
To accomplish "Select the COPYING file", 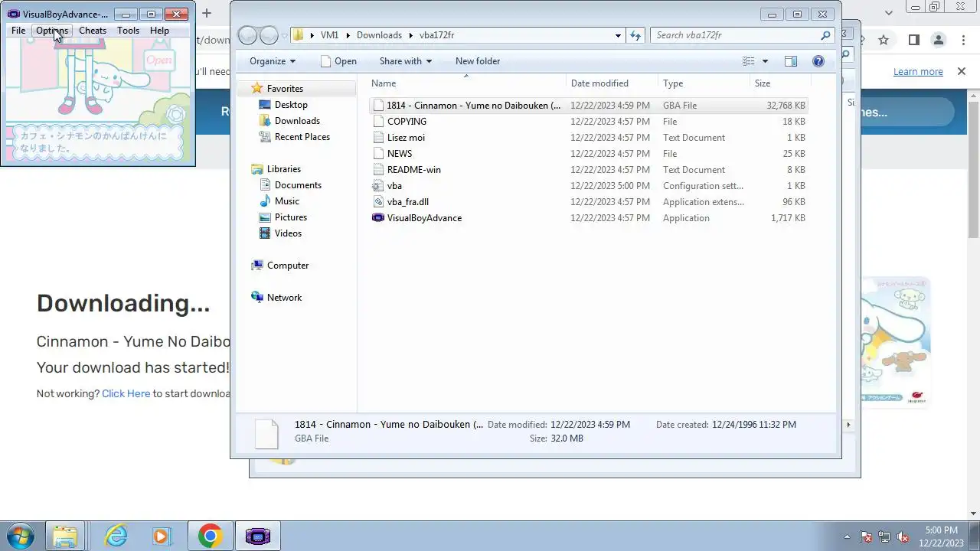I will tap(588, 122).
